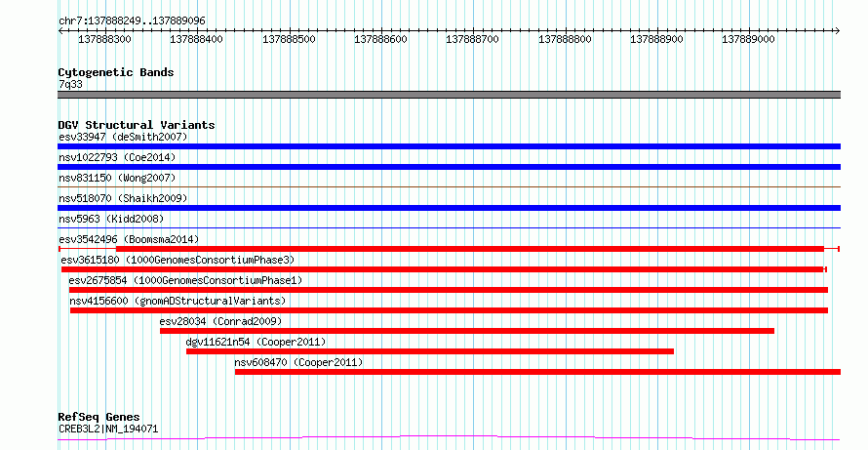Viewport: 868px width, 450px height.
Task: Open the esv28034 (Conrad2009) label
Action: point(220,321)
